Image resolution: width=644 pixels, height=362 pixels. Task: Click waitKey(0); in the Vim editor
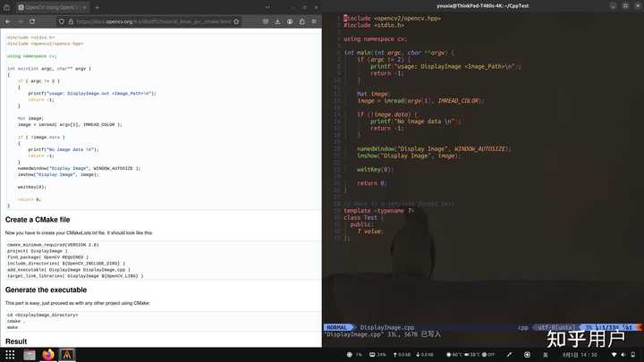pyautogui.click(x=375, y=169)
